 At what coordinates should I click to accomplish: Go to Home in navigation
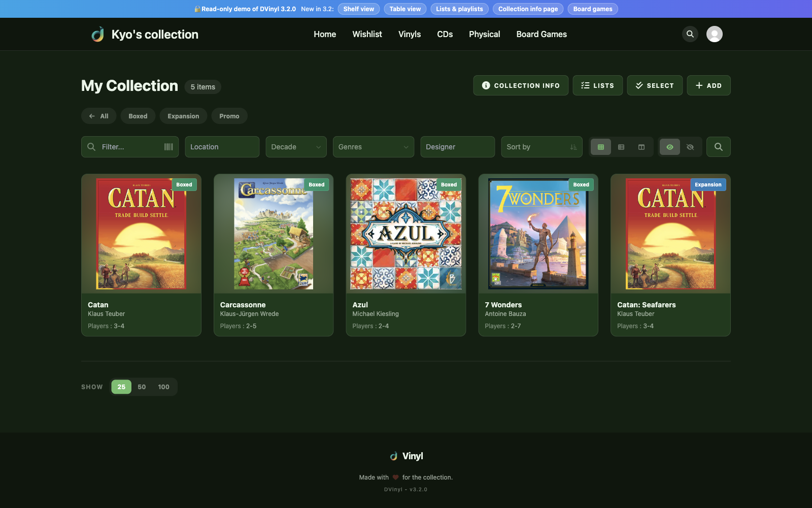tap(325, 34)
